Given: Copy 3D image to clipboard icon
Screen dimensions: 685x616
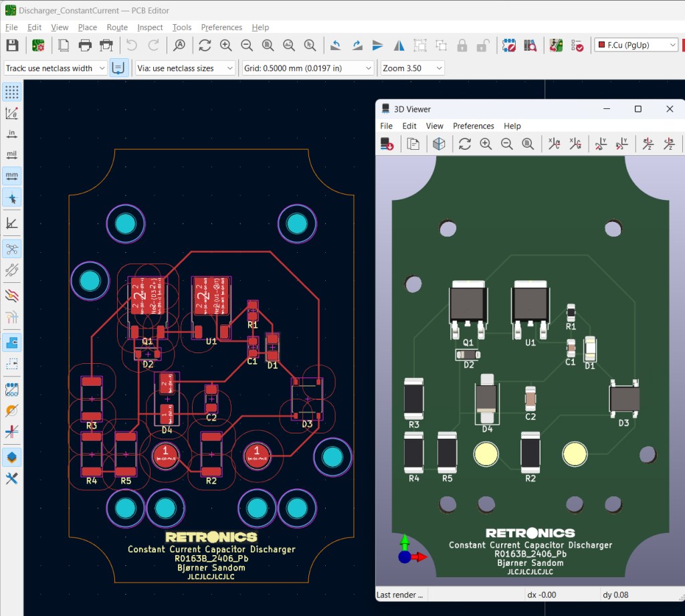Looking at the screenshot, I should click(x=413, y=144).
